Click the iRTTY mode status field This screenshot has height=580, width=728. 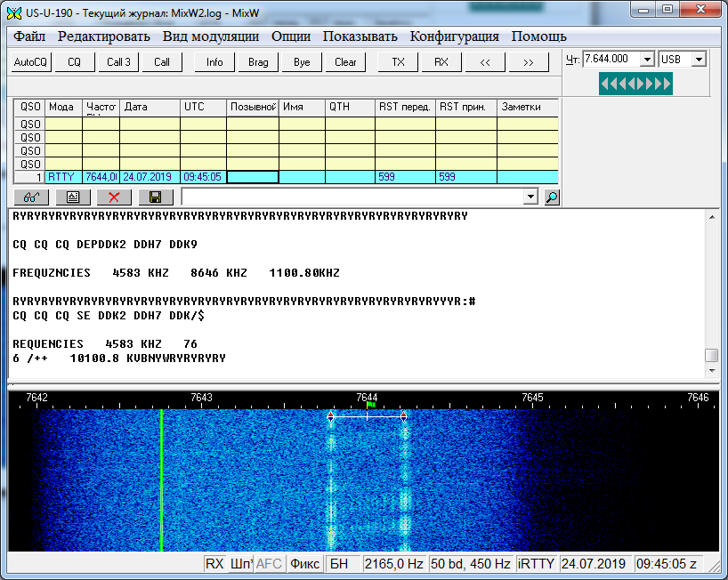(x=536, y=564)
